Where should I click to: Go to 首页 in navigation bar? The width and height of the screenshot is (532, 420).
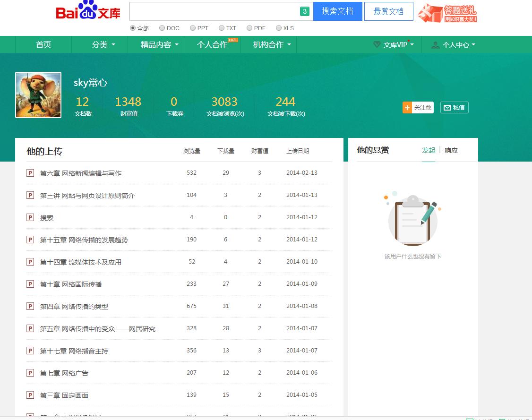43,44
